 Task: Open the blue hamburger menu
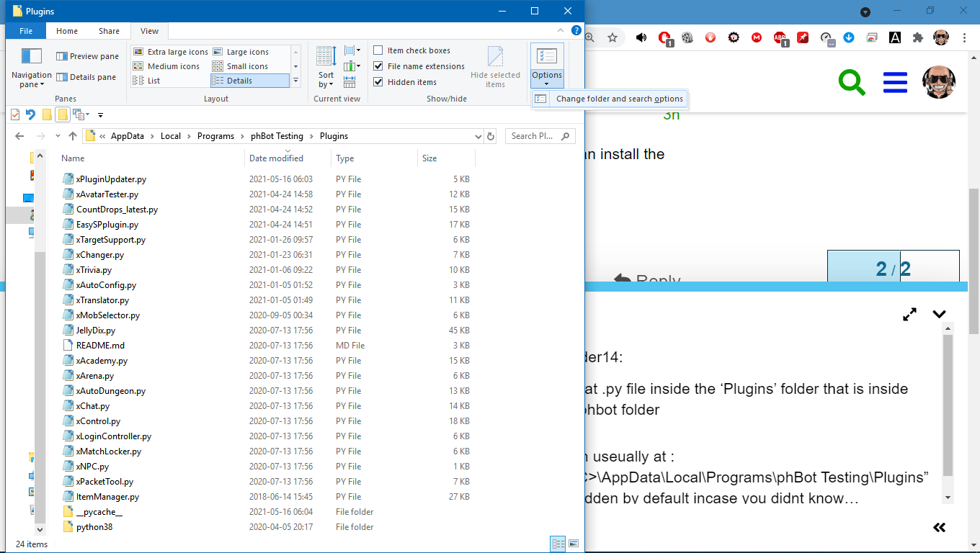894,82
